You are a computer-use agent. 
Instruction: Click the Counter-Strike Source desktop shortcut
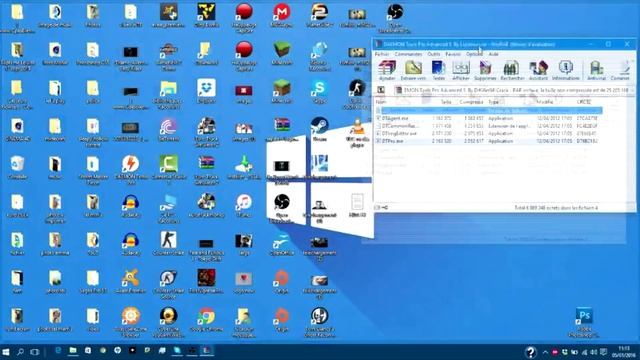coord(169,284)
